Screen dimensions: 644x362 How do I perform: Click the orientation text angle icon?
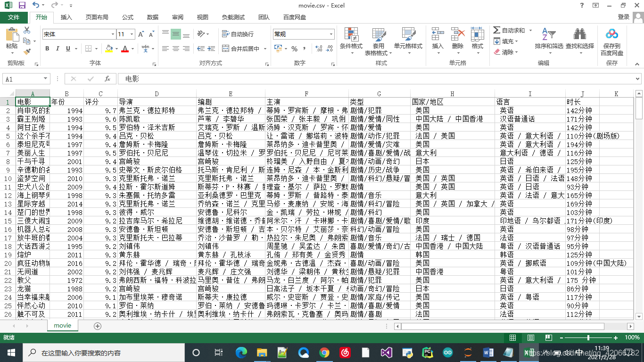pos(201,34)
